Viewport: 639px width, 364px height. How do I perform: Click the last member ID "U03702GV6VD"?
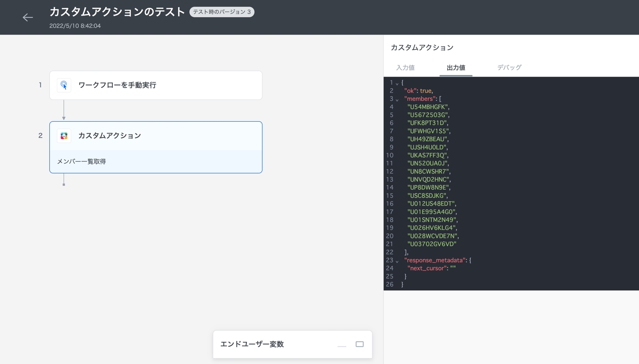pyautogui.click(x=432, y=244)
